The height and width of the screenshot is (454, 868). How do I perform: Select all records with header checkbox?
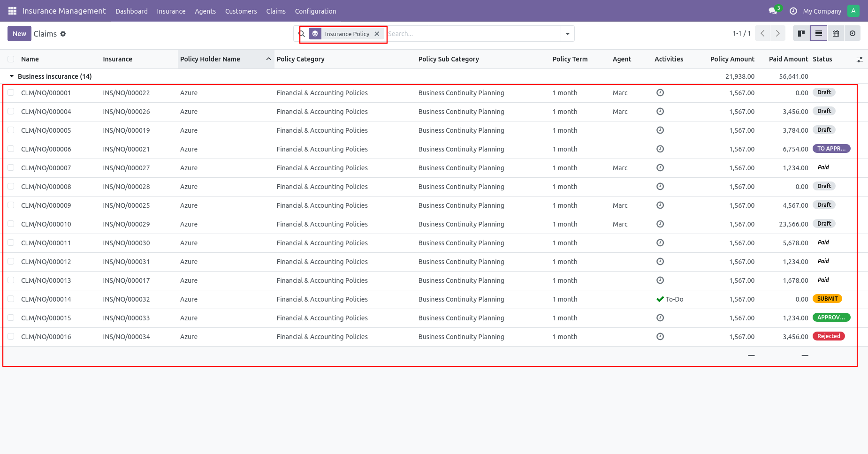tap(11, 59)
